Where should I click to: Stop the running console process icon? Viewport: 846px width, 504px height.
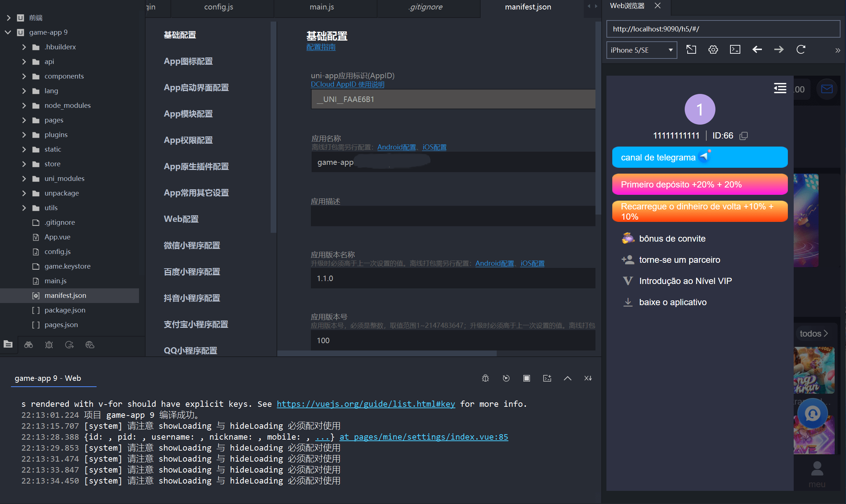coord(526,378)
